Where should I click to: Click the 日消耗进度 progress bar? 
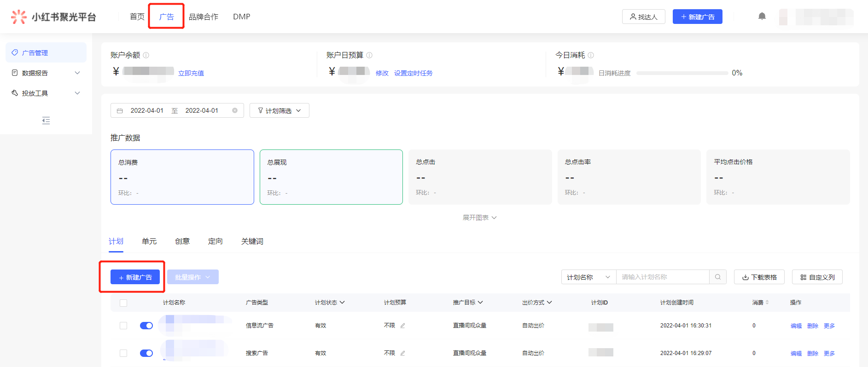pos(682,73)
